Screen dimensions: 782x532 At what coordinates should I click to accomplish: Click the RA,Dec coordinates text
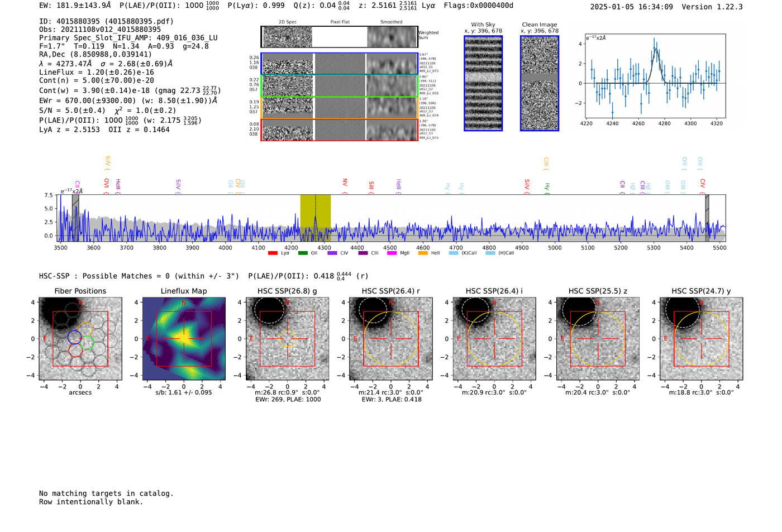(96, 54)
